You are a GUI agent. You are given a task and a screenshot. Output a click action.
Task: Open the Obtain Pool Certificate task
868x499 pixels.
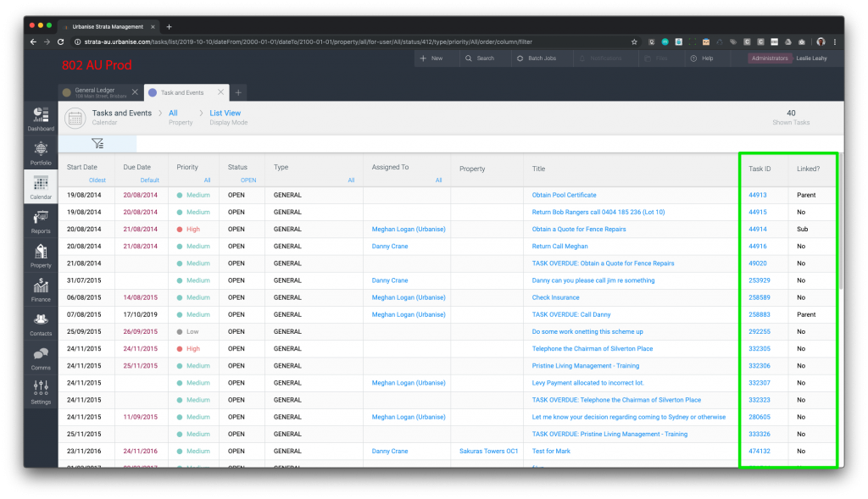click(x=564, y=196)
